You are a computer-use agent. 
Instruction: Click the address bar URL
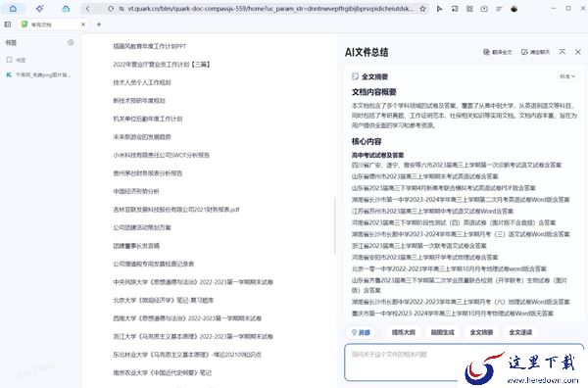point(270,8)
